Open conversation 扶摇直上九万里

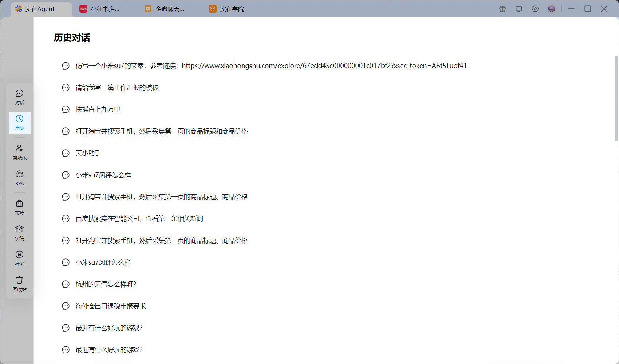pos(98,110)
